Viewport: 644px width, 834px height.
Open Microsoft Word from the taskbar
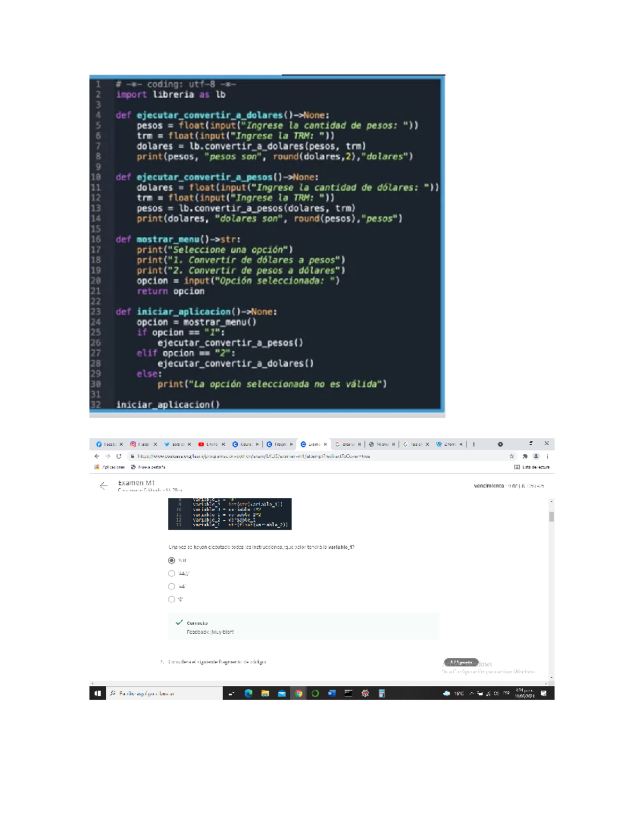click(331, 693)
